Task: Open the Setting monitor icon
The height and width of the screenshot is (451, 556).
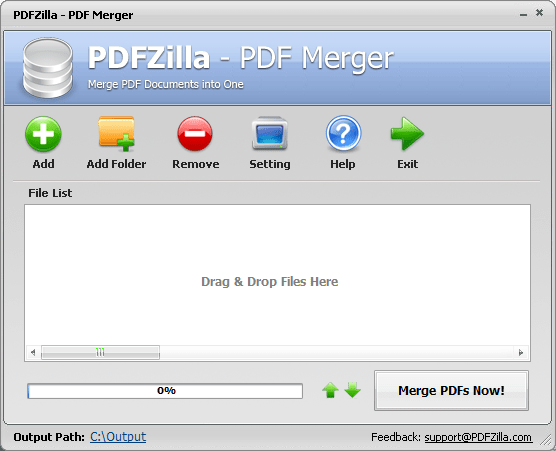Action: coord(269,134)
